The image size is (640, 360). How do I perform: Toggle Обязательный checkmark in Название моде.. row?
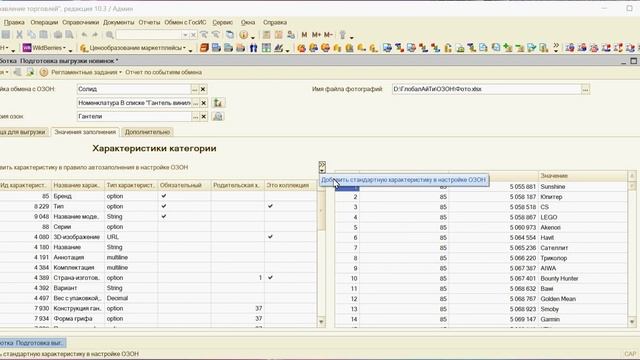[164, 216]
